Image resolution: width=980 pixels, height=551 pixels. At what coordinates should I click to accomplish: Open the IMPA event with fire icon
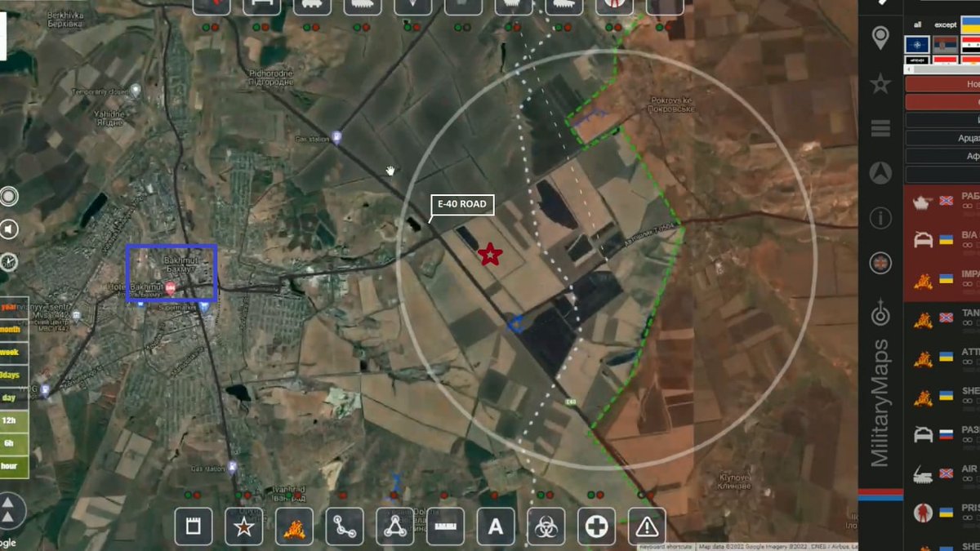pos(942,280)
